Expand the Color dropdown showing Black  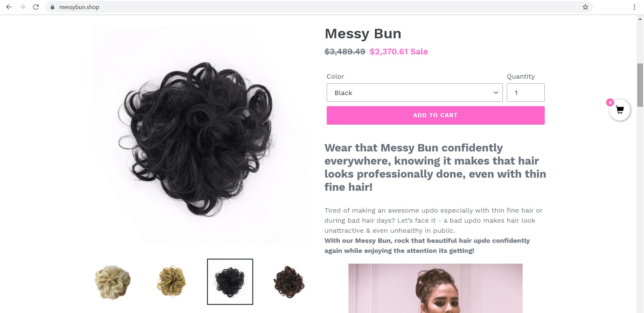(x=415, y=93)
